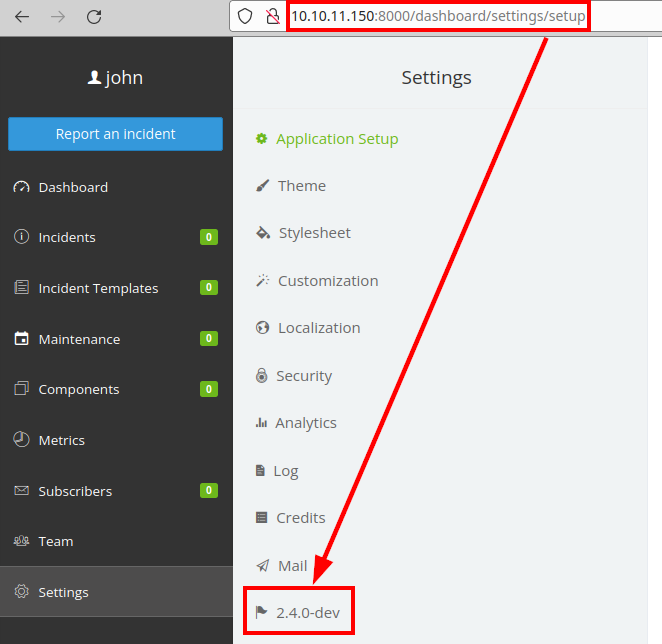662x644 pixels.
Task: Open Incidents in the sidebar
Action: pyautogui.click(x=116, y=237)
